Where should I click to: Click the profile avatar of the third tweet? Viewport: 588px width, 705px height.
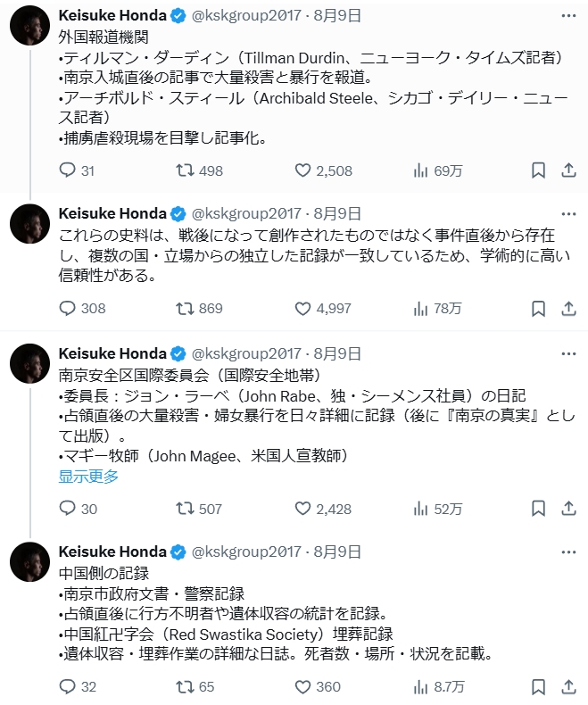pyautogui.click(x=29, y=363)
